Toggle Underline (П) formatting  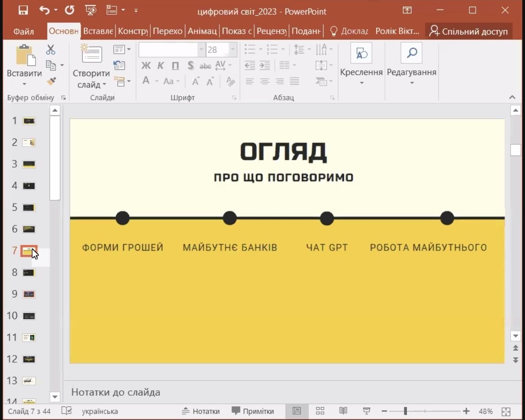pyautogui.click(x=175, y=66)
